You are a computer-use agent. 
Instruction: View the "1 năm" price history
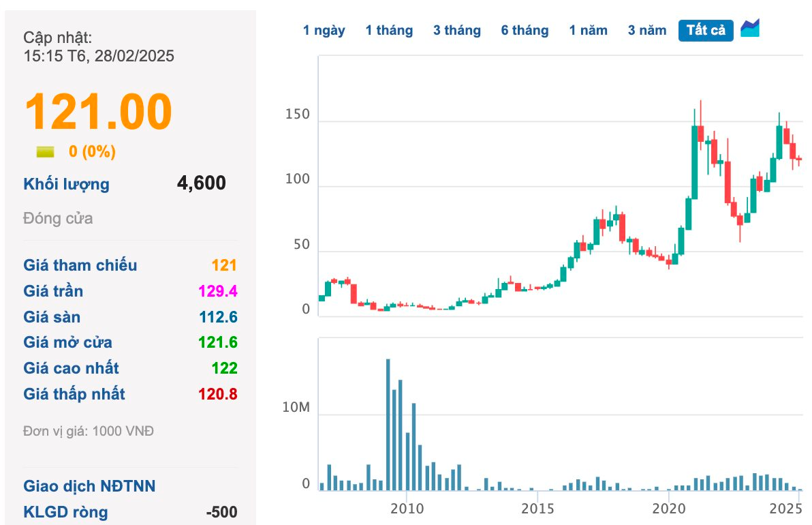pos(589,31)
